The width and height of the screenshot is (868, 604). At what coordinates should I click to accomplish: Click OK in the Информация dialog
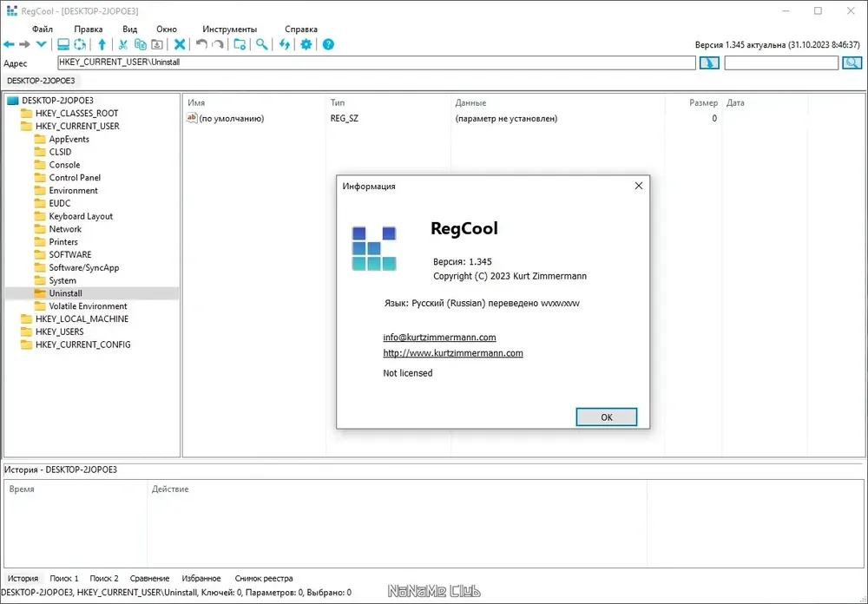point(606,417)
